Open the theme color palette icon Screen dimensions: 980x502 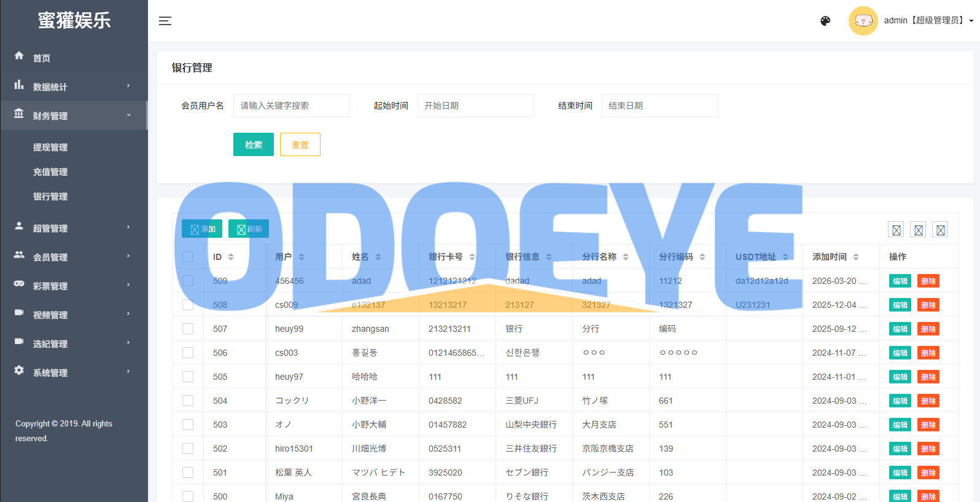825,21
